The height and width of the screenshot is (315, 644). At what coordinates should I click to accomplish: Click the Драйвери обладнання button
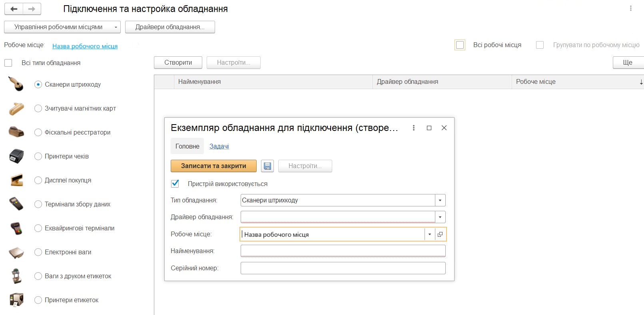170,27
